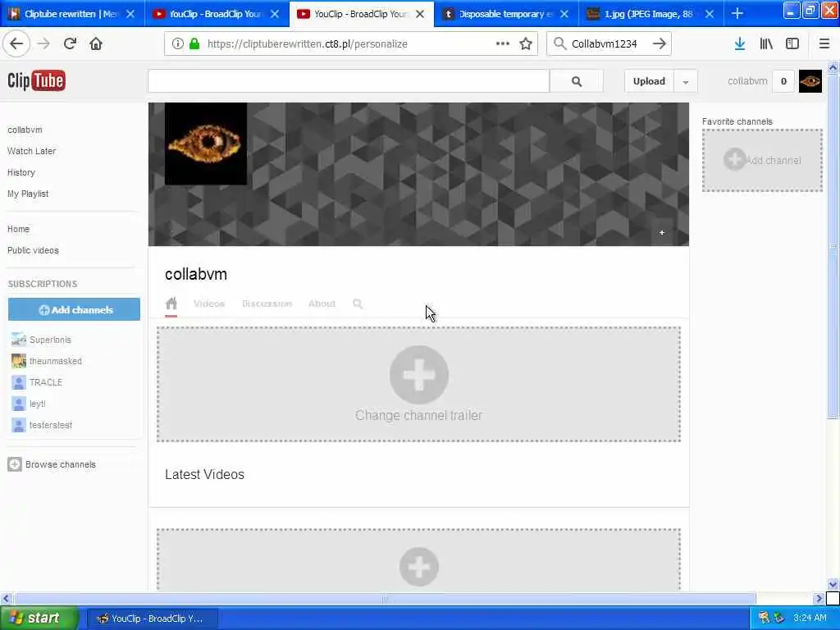Click the vertical page scrollbar

(x=833, y=246)
